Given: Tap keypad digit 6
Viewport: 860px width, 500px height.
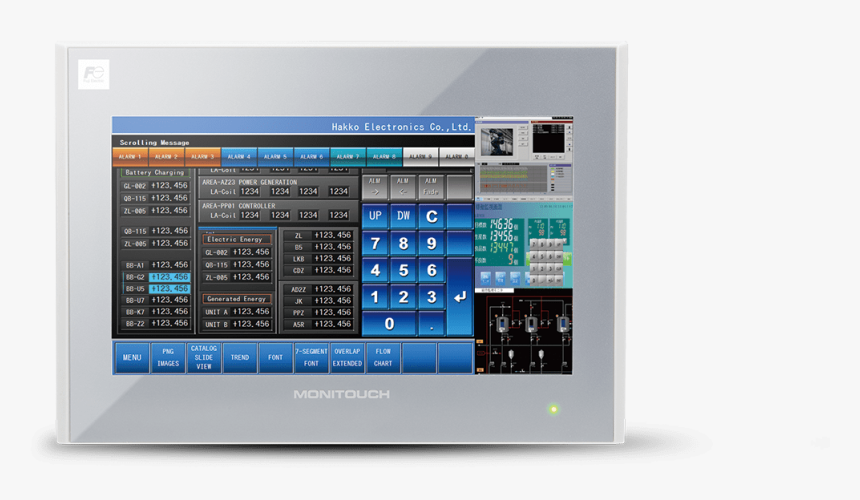Looking at the screenshot, I should click(x=432, y=270).
